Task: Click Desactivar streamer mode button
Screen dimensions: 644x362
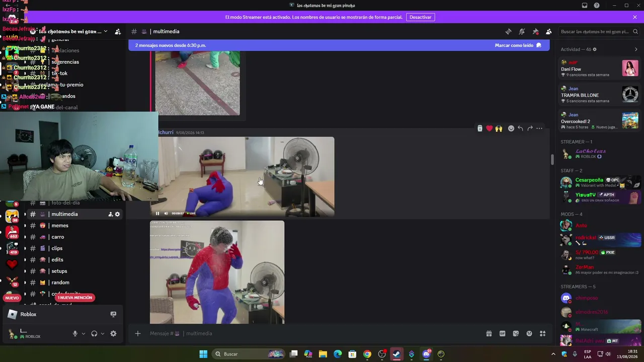Action: (x=420, y=17)
